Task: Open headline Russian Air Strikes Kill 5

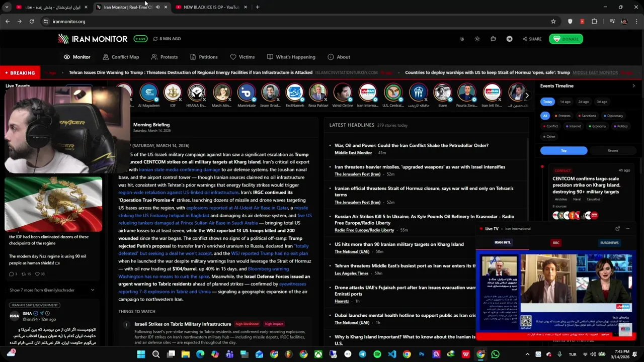Action: pos(424,220)
